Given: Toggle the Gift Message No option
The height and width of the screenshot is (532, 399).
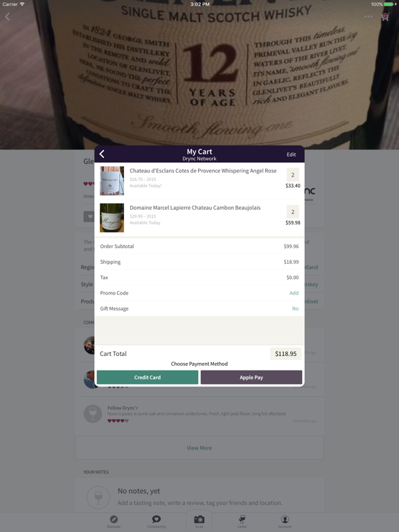Looking at the screenshot, I should pos(295,308).
